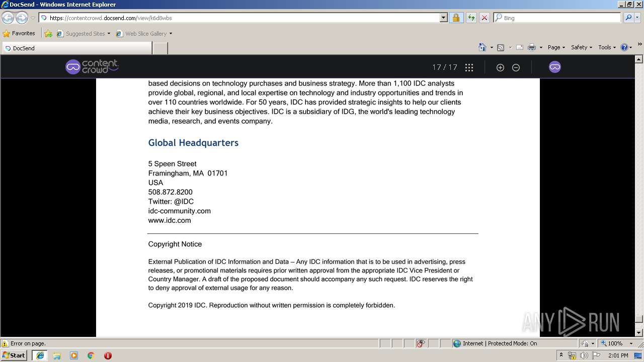Open Windows Explorer folder in taskbar
This screenshot has height=362, width=644.
[57, 355]
